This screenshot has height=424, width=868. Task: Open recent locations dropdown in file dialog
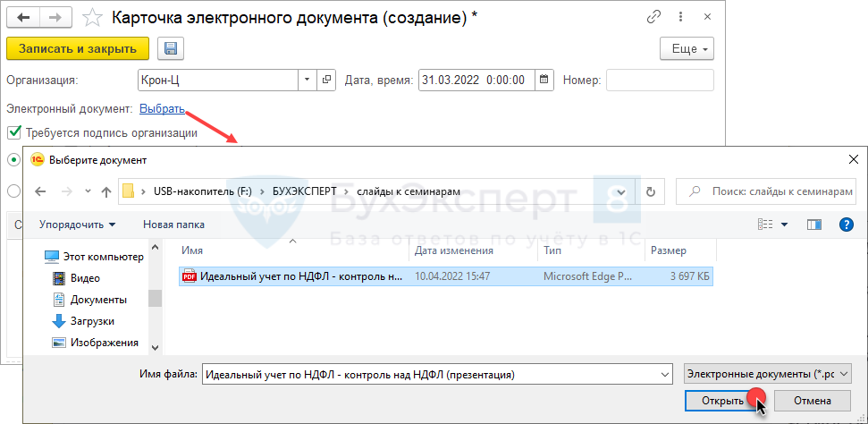88,191
